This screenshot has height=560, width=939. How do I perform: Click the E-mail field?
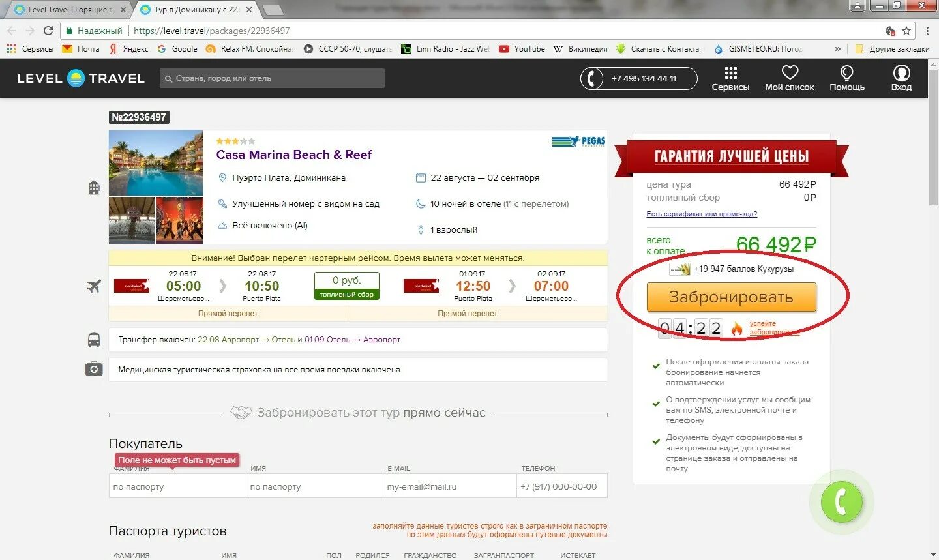(450, 486)
